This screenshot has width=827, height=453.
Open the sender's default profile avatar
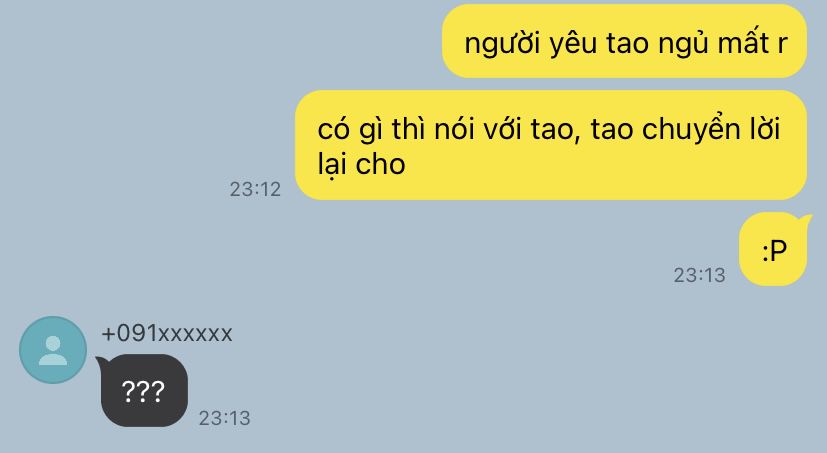[x=53, y=350]
